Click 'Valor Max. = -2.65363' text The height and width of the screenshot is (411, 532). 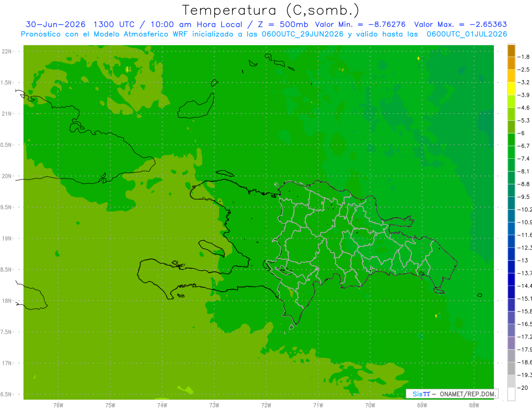click(x=461, y=25)
